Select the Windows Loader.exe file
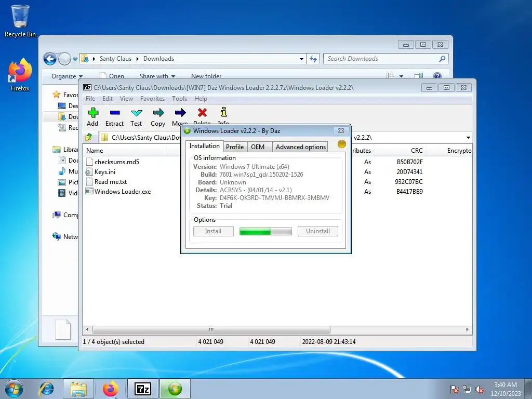Viewport: 532px width, 399px height. (x=123, y=191)
